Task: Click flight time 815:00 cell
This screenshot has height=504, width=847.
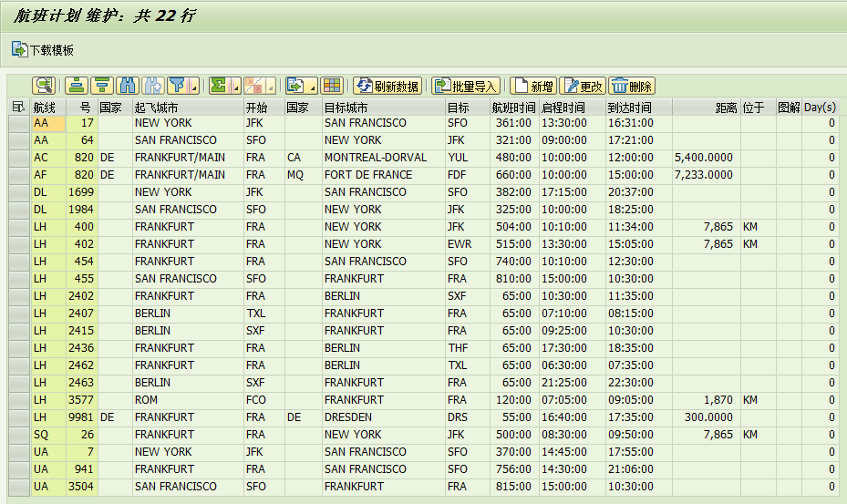Action: [x=513, y=487]
